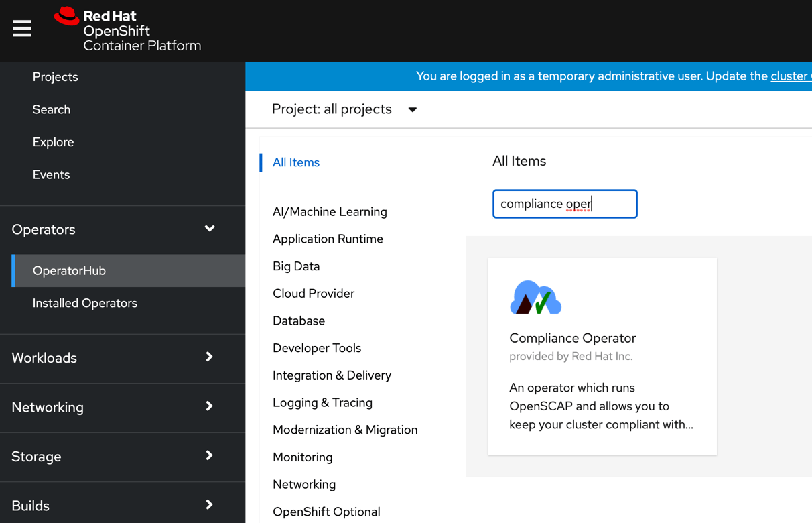Click the Compliance Operator cloud icon
This screenshot has width=812, height=523.
[535, 298]
